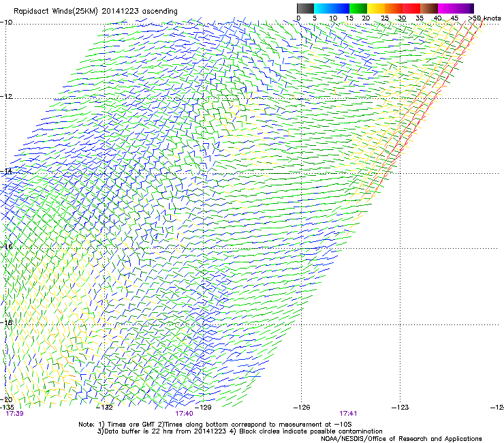The image size is (504, 443).
Task: Click the NOAA/NESDIS credit line
Action: point(401,439)
